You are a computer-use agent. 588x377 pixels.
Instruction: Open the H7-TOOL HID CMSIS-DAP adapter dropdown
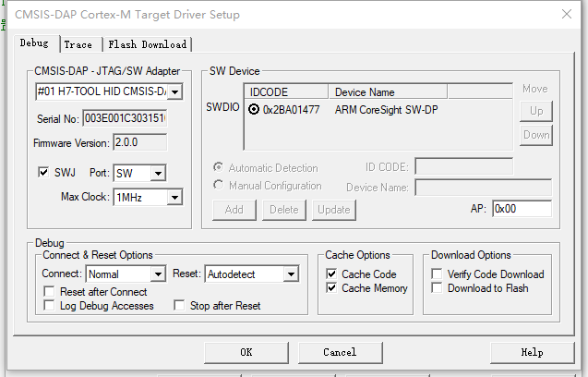[174, 91]
